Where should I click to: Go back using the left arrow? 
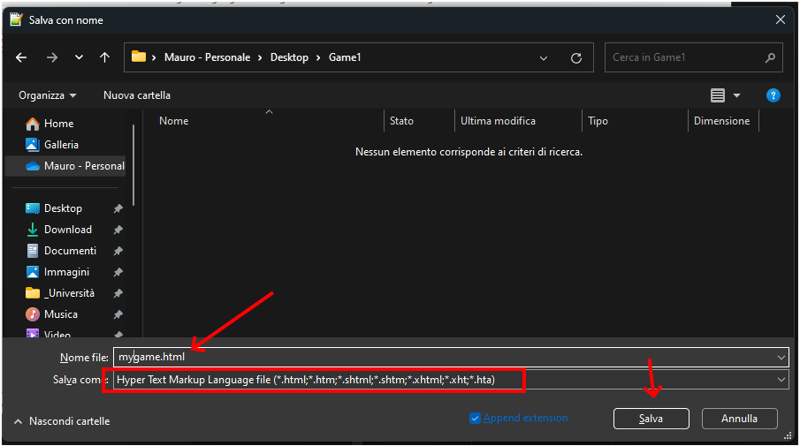(21, 58)
